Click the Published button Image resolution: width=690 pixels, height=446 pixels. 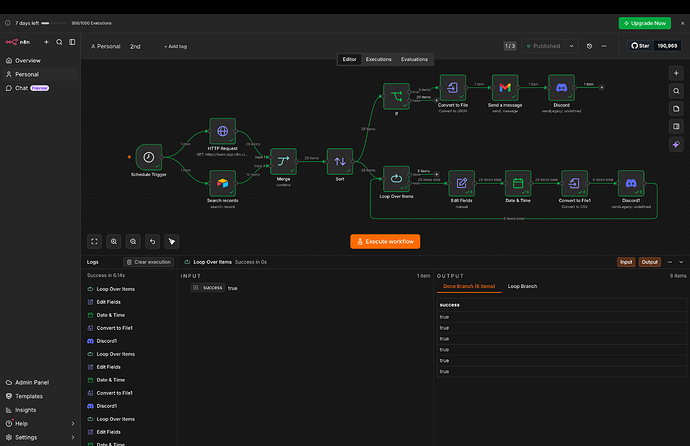pos(543,46)
